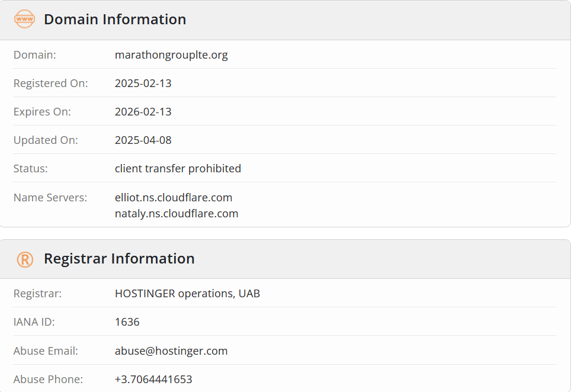Image resolution: width=571 pixels, height=392 pixels.
Task: Click the orange WWW globe icon
Action: pyautogui.click(x=25, y=20)
